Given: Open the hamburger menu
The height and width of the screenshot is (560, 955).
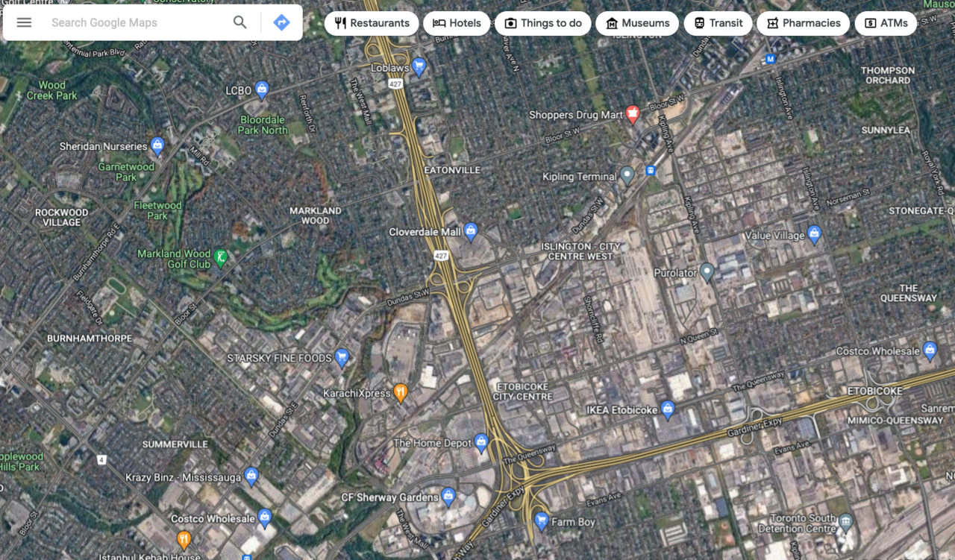Looking at the screenshot, I should (x=24, y=22).
